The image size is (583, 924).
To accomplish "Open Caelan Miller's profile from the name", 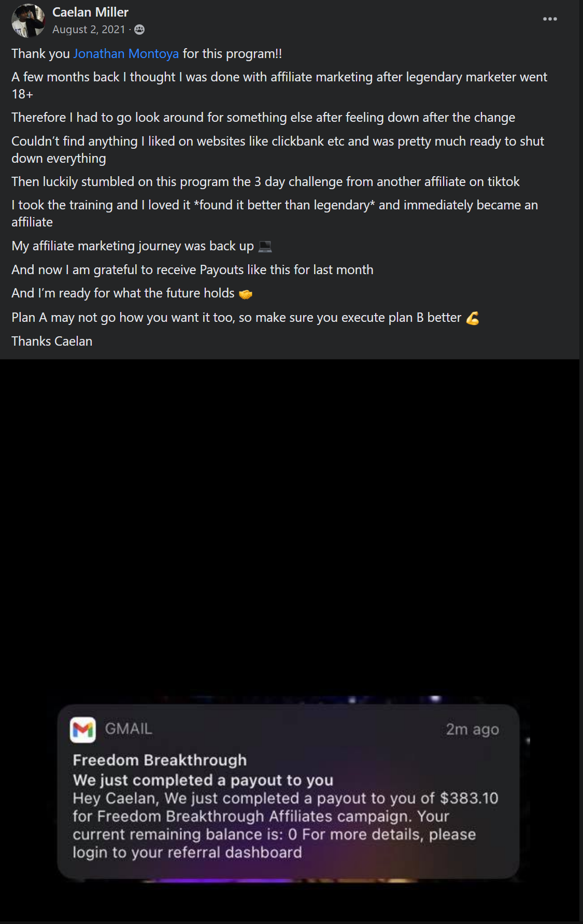I will (90, 12).
